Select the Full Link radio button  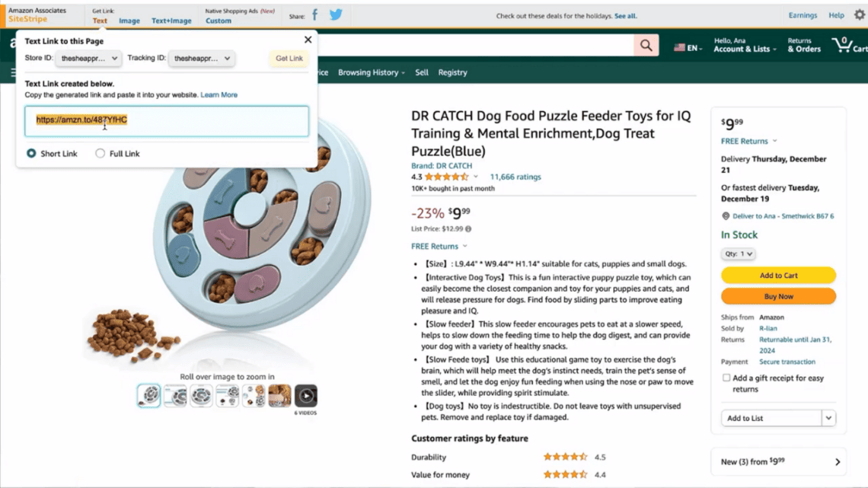[100, 153]
